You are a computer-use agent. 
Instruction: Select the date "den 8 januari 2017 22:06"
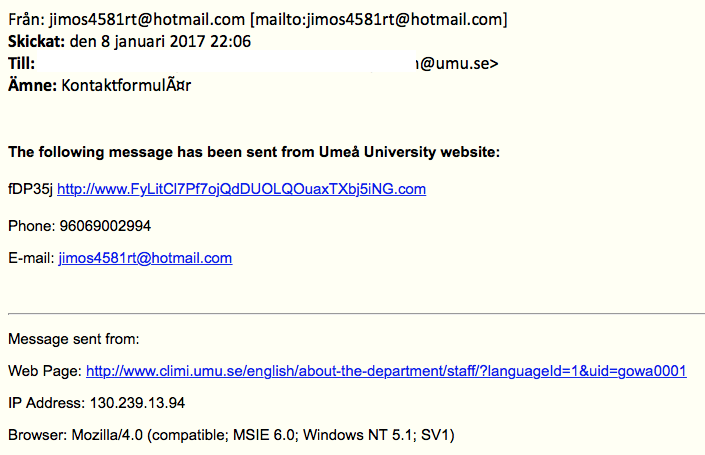coord(158,41)
